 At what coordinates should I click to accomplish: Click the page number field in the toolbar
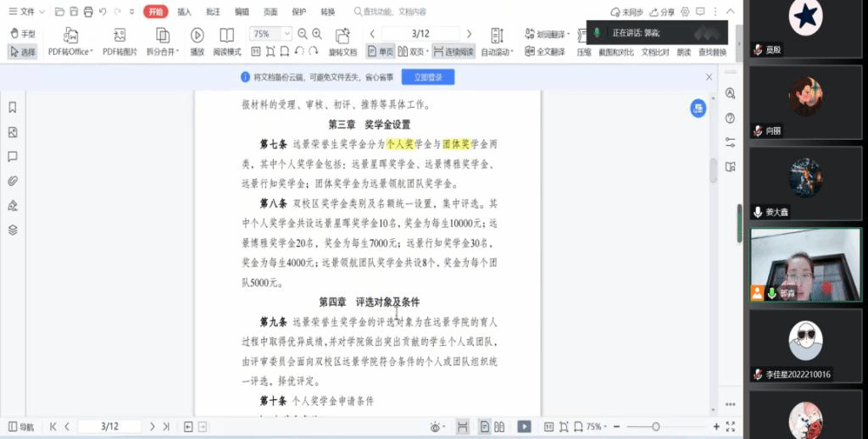[x=420, y=33]
